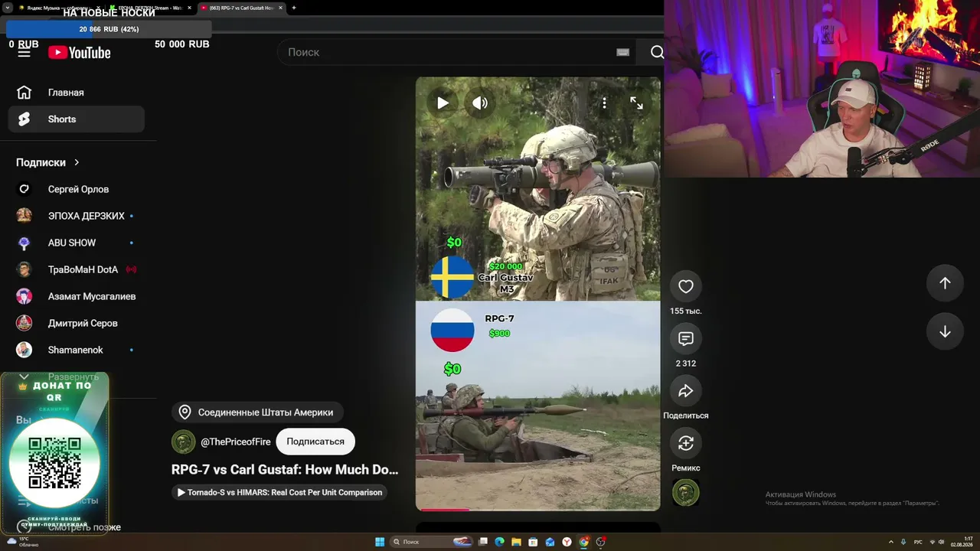This screenshot has height=551, width=980.
Task: Click the search magnifier button
Action: pos(657,52)
